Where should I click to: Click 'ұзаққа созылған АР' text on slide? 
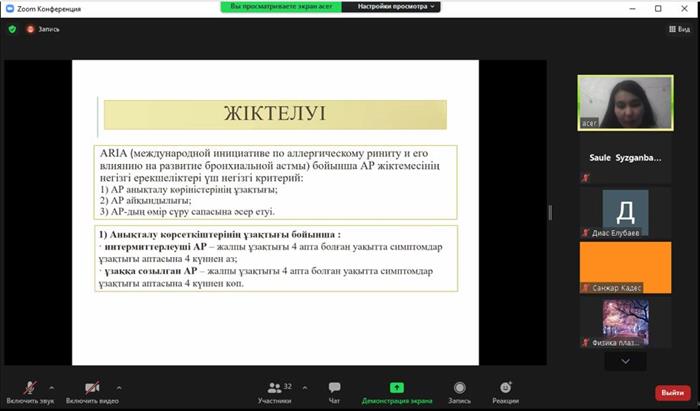(150, 271)
